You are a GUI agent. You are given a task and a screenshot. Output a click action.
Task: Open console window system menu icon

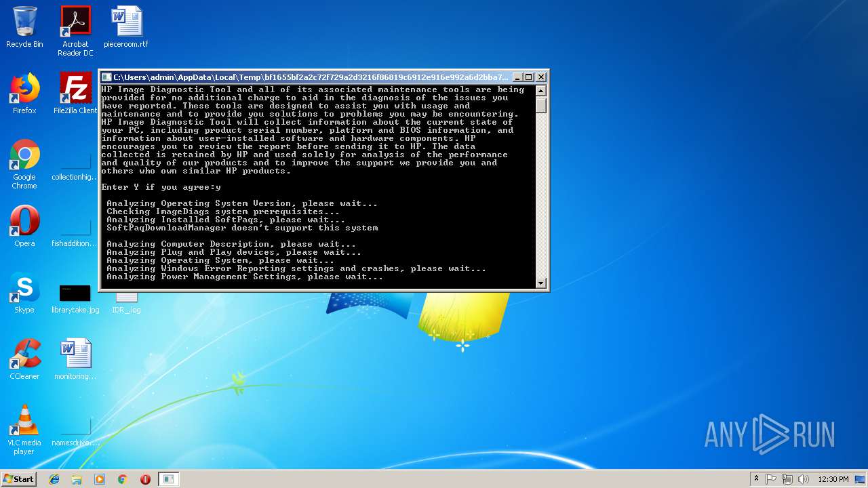pos(106,77)
